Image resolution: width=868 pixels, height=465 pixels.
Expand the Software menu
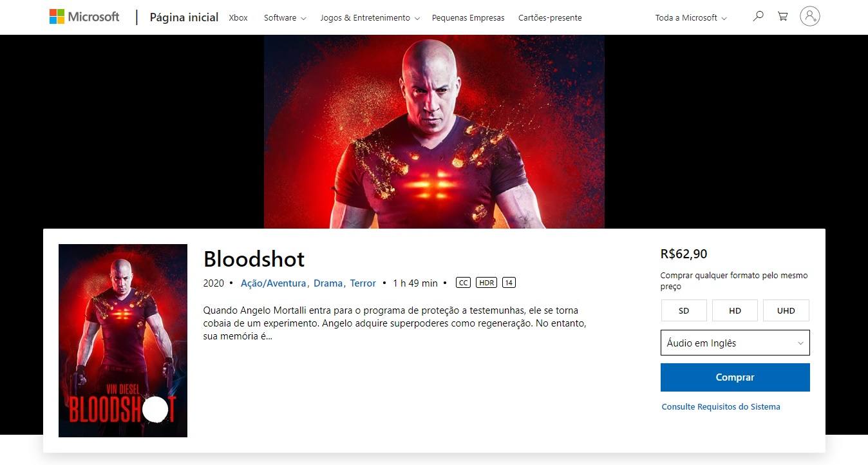tap(285, 17)
